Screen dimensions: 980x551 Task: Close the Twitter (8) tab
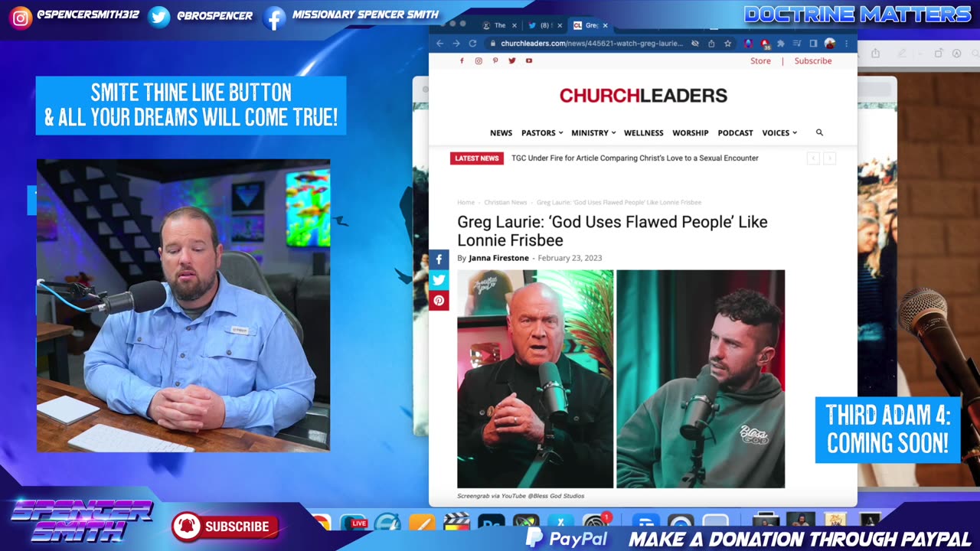[x=560, y=25]
